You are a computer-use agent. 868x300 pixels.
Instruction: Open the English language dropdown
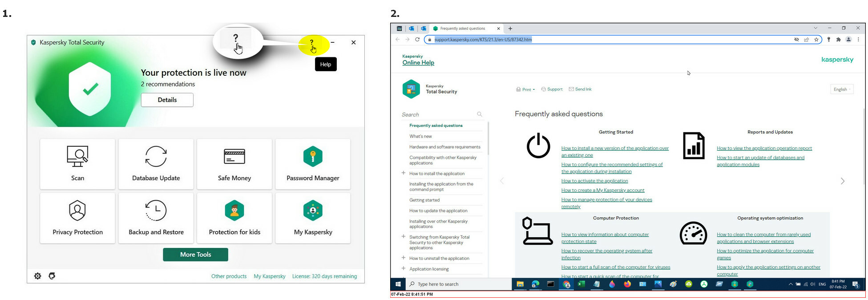842,89
